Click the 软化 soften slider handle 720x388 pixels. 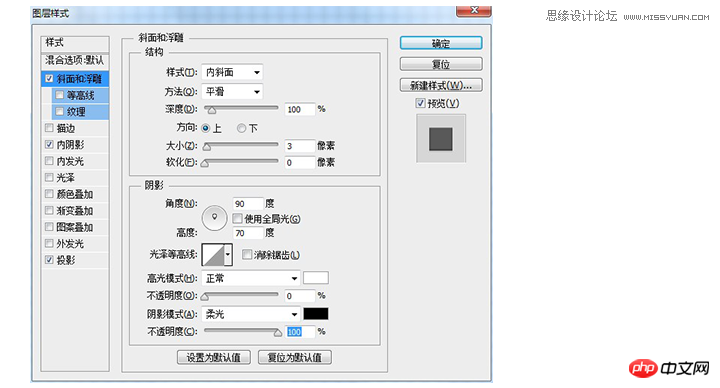coord(205,163)
